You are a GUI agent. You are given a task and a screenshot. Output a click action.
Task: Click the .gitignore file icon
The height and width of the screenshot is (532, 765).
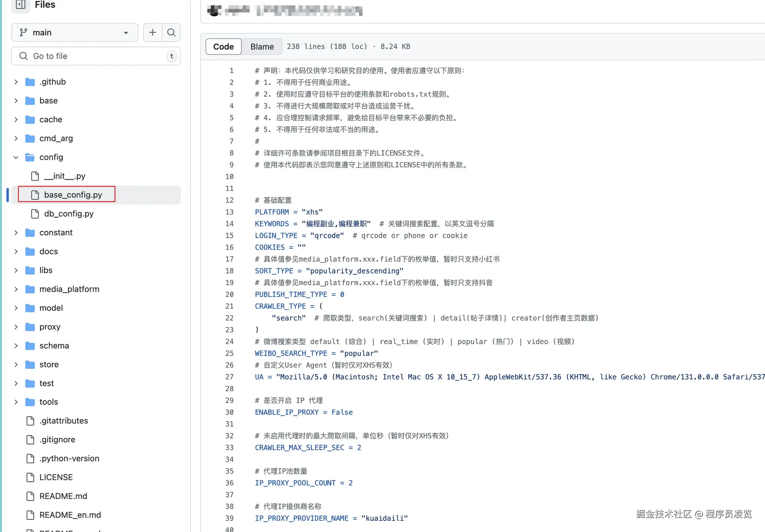tap(30, 440)
